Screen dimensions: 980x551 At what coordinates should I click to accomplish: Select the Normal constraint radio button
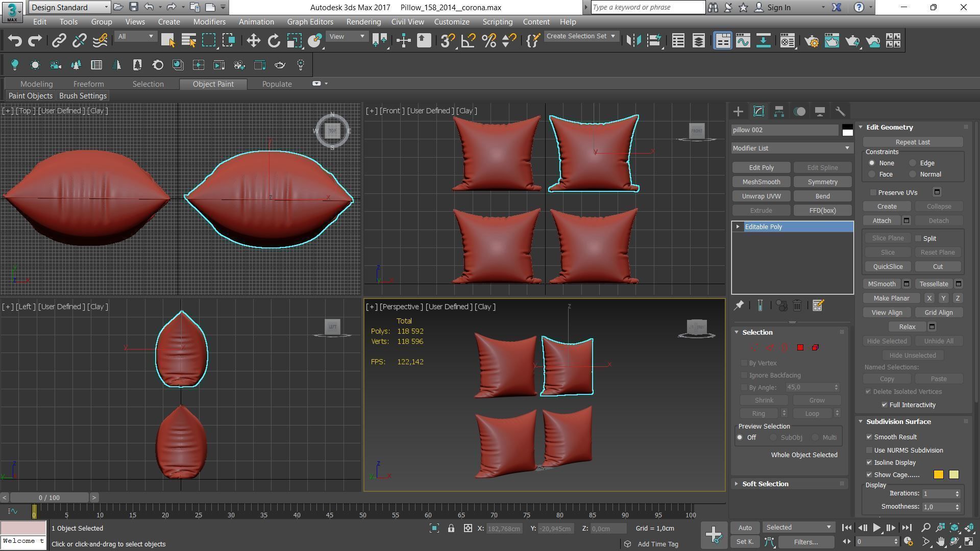click(913, 174)
